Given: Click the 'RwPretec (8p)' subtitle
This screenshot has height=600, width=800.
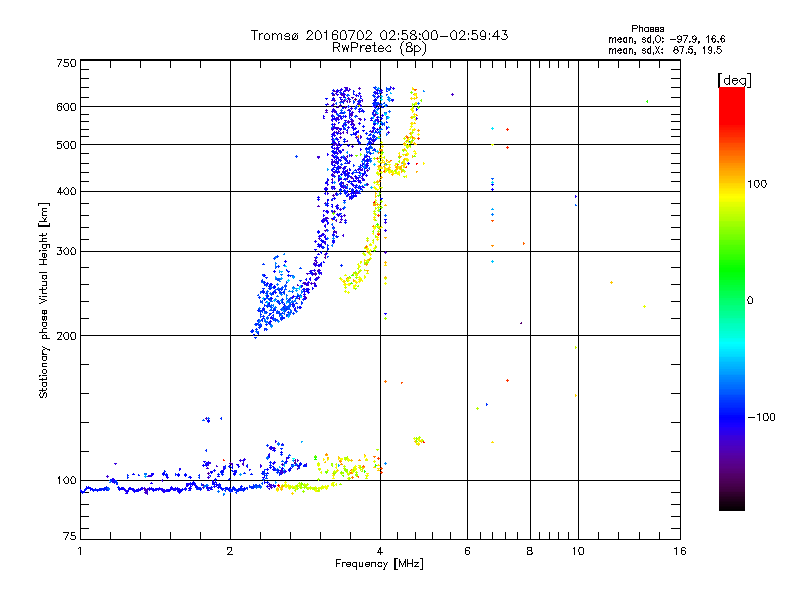Looking at the screenshot, I should (x=379, y=48).
